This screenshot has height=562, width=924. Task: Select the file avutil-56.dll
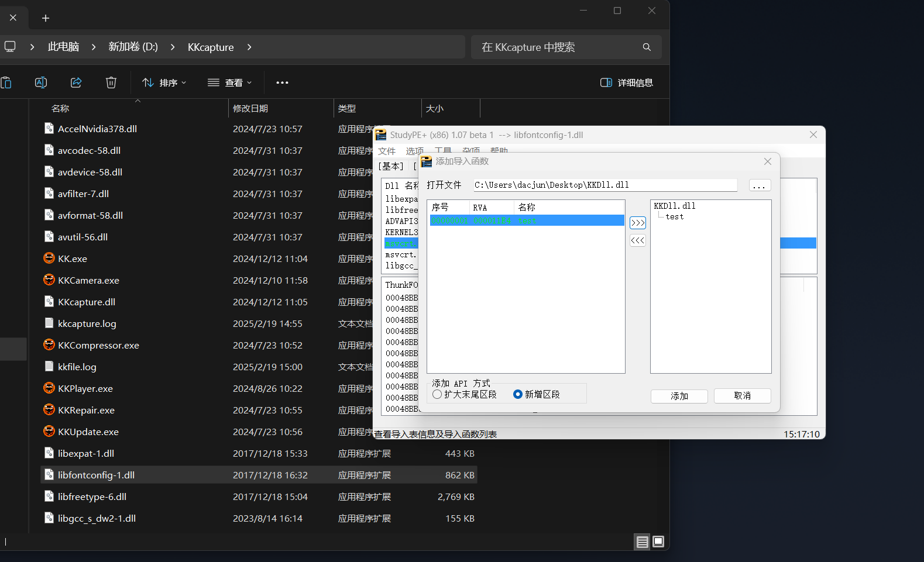(83, 237)
